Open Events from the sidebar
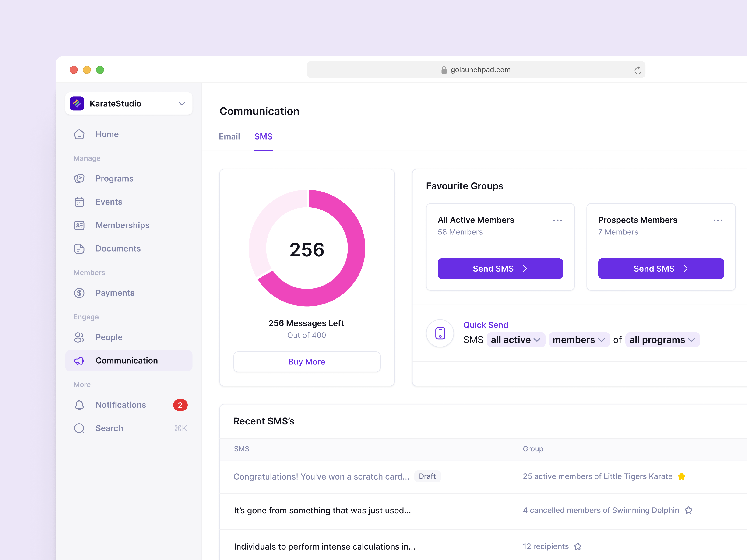The height and width of the screenshot is (560, 747). pos(129,202)
